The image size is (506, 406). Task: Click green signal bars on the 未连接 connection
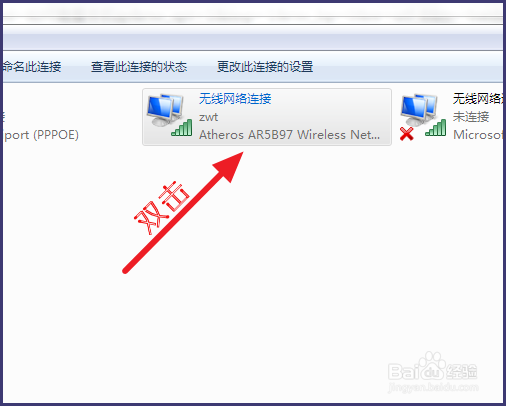coord(436,127)
